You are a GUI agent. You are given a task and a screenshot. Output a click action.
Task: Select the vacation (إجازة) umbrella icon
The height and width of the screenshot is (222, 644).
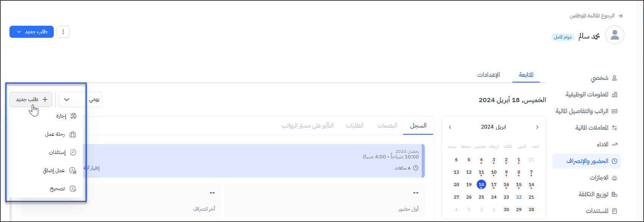73,116
